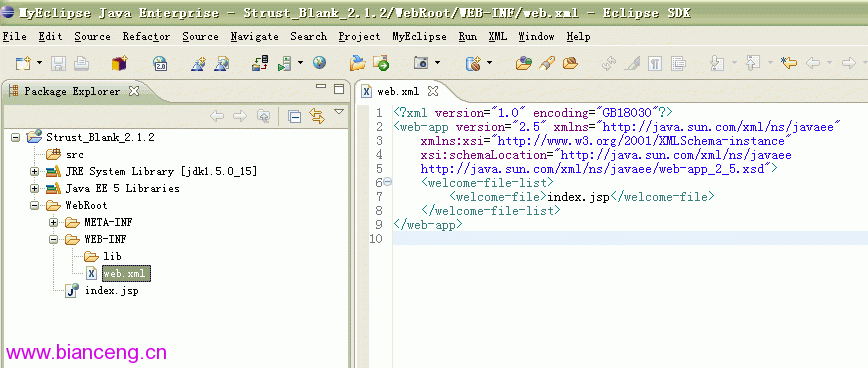The image size is (868, 368).
Task: Open the Navigate menu
Action: click(x=255, y=37)
